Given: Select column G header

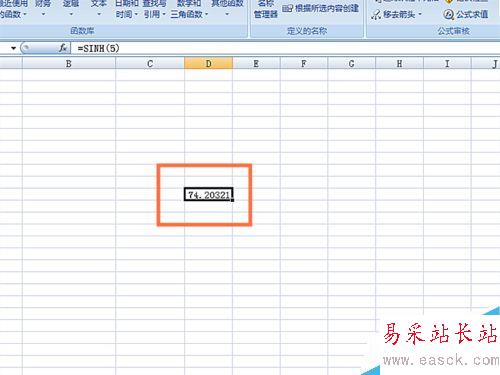Looking at the screenshot, I should [x=351, y=63].
